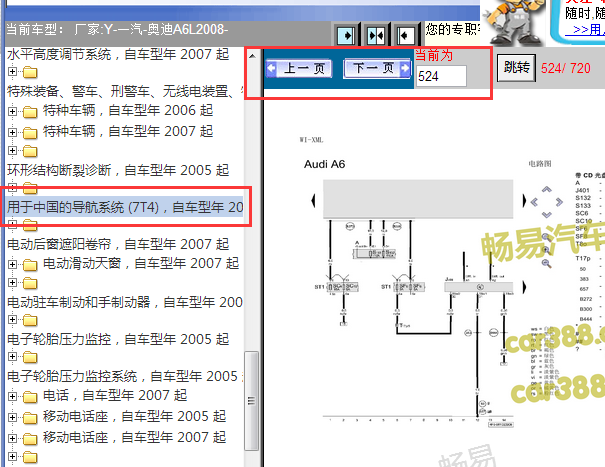The width and height of the screenshot is (605, 467).
Task: Expand the 电动滑动天窗 2007 tree node
Action: pos(12,264)
